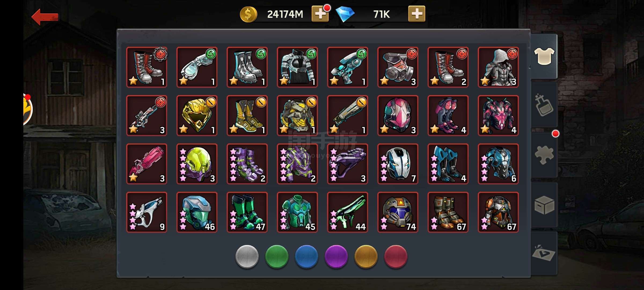Open the potion bottle tab
Image resolution: width=644 pixels, height=290 pixels.
pos(544,105)
